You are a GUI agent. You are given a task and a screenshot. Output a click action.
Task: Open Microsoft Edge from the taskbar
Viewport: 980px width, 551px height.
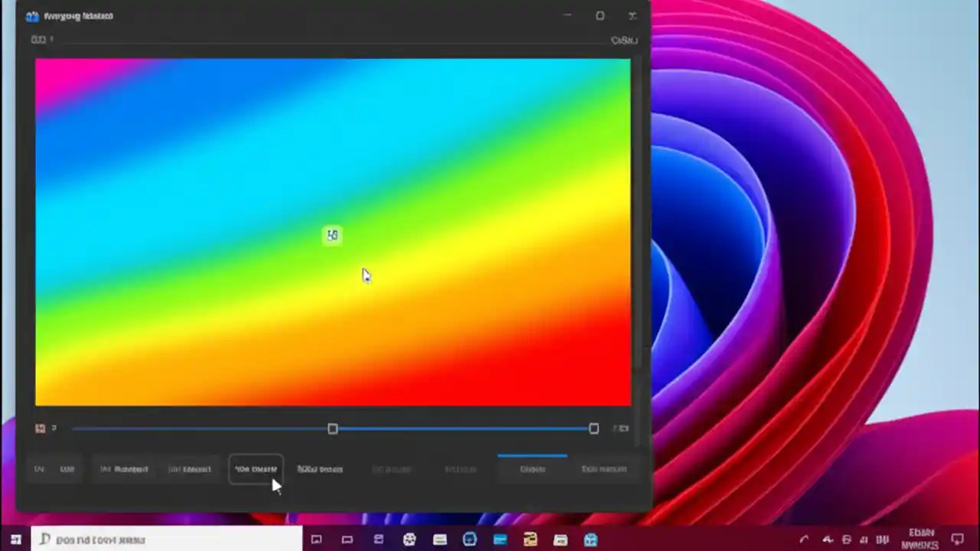[469, 540]
